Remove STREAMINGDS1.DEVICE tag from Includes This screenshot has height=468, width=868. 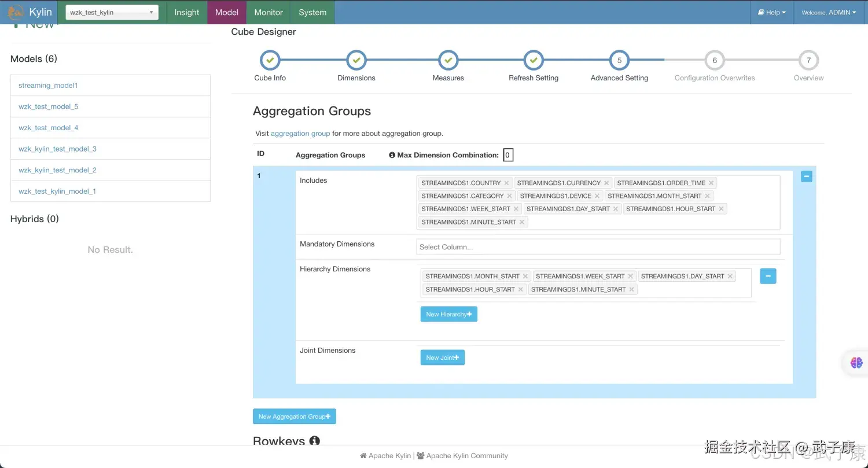pyautogui.click(x=597, y=196)
